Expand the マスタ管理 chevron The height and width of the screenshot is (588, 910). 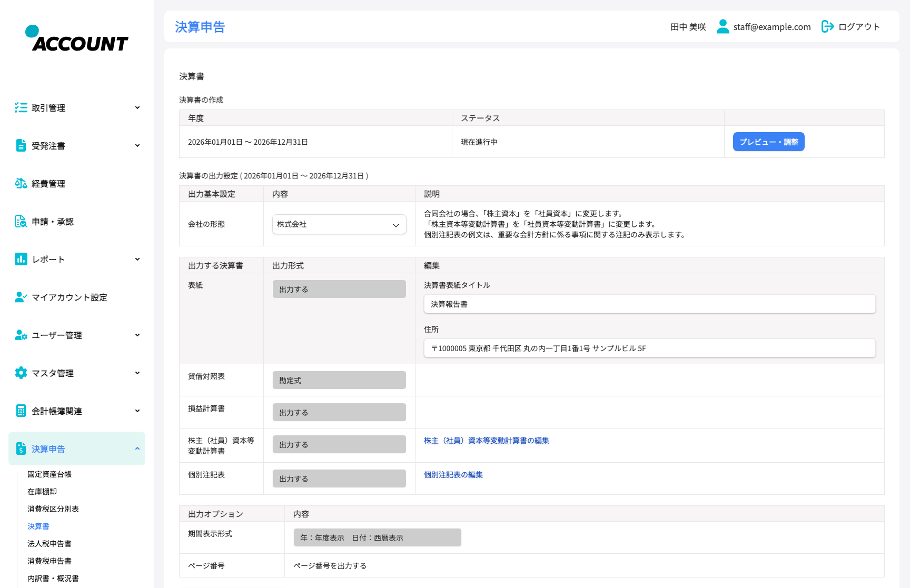click(137, 373)
